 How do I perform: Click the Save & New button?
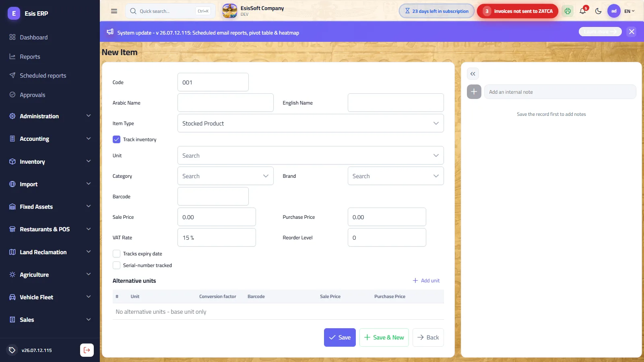point(384,337)
